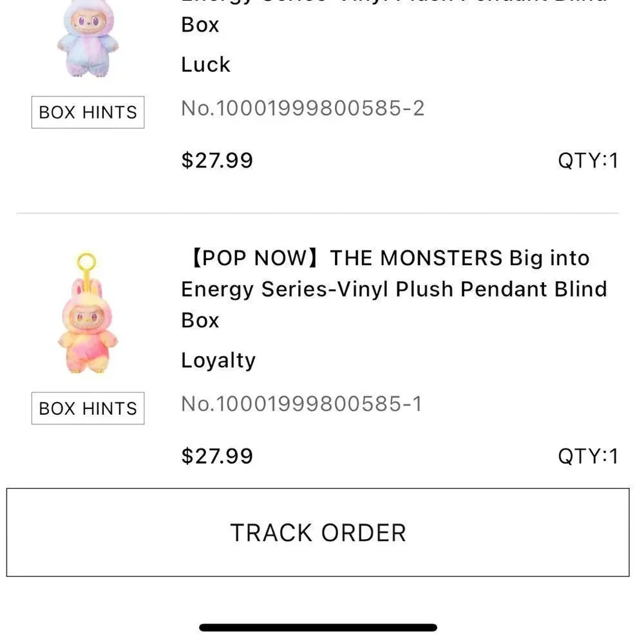Select the 'Loyalty' variant label
The height and width of the screenshot is (644, 644).
tap(218, 360)
